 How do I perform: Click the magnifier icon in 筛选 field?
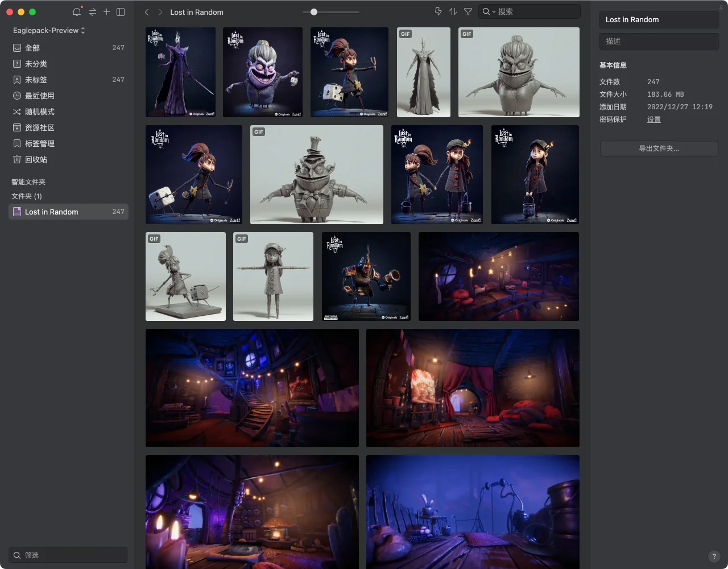(17, 555)
